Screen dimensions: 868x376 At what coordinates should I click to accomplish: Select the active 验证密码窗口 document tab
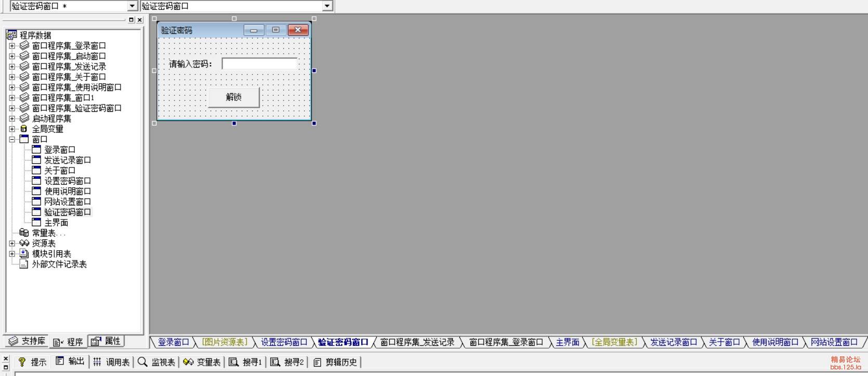point(344,342)
